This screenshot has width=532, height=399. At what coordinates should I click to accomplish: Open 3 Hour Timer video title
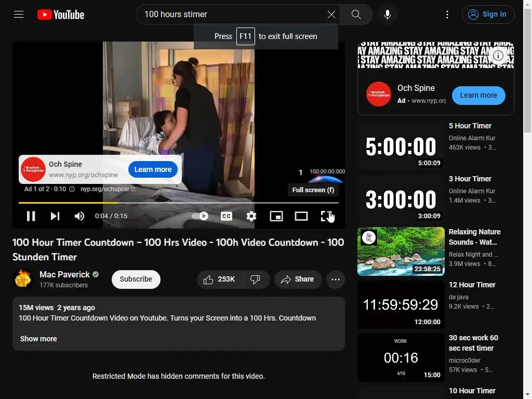click(470, 179)
